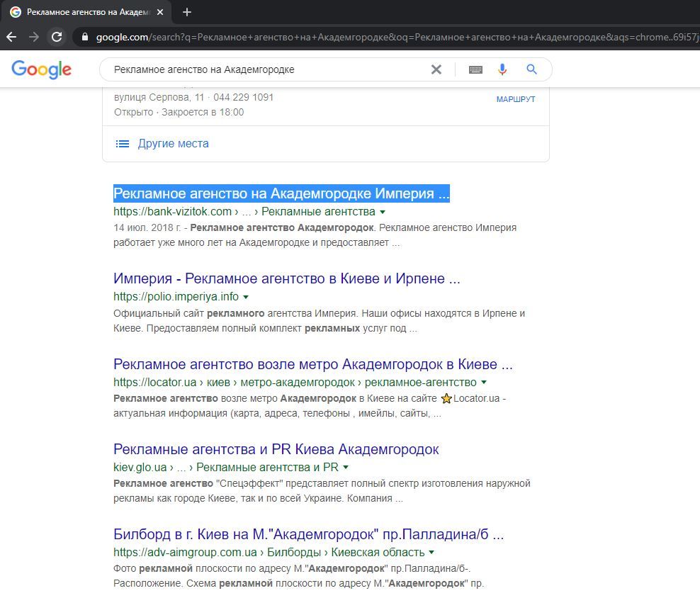Open Билборд в г. Киев result link
Screen dimensions: 700x598
pyautogui.click(x=308, y=534)
